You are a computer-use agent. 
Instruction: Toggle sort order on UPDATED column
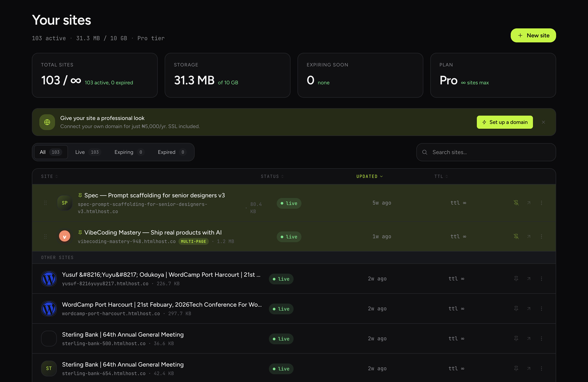point(369,176)
